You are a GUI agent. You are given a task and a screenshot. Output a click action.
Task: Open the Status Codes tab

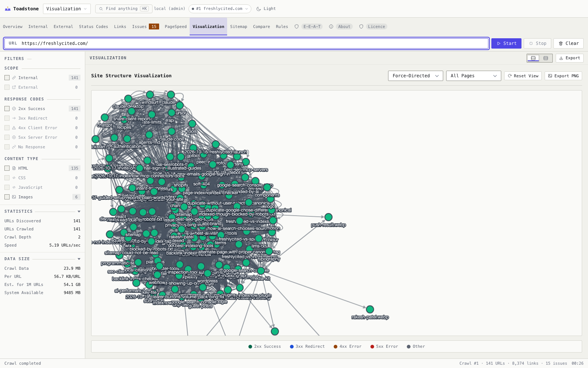93,26
